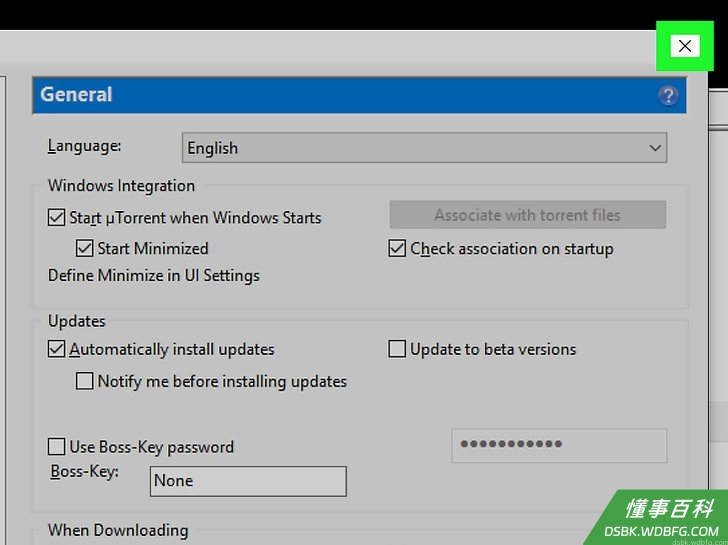The image size is (728, 545).
Task: Click the Windows Integration group label
Action: 121,186
